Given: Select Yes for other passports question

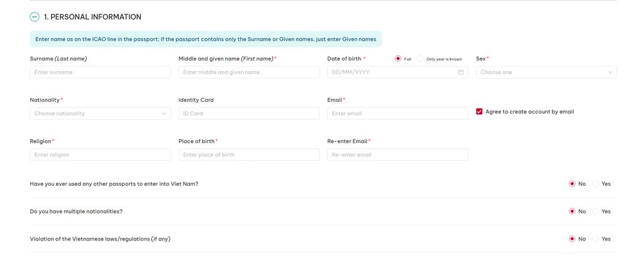Looking at the screenshot, I should click(x=596, y=184).
